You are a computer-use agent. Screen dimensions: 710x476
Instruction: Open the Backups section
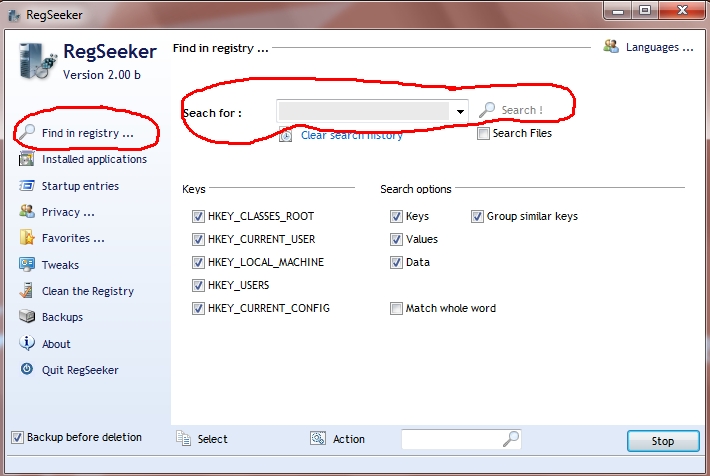[x=62, y=317]
